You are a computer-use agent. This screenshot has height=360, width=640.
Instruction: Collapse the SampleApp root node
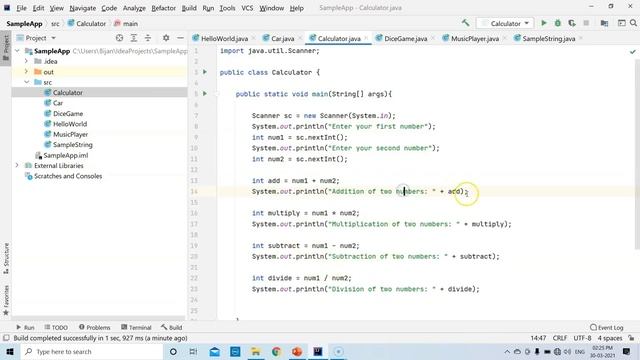click(x=17, y=51)
